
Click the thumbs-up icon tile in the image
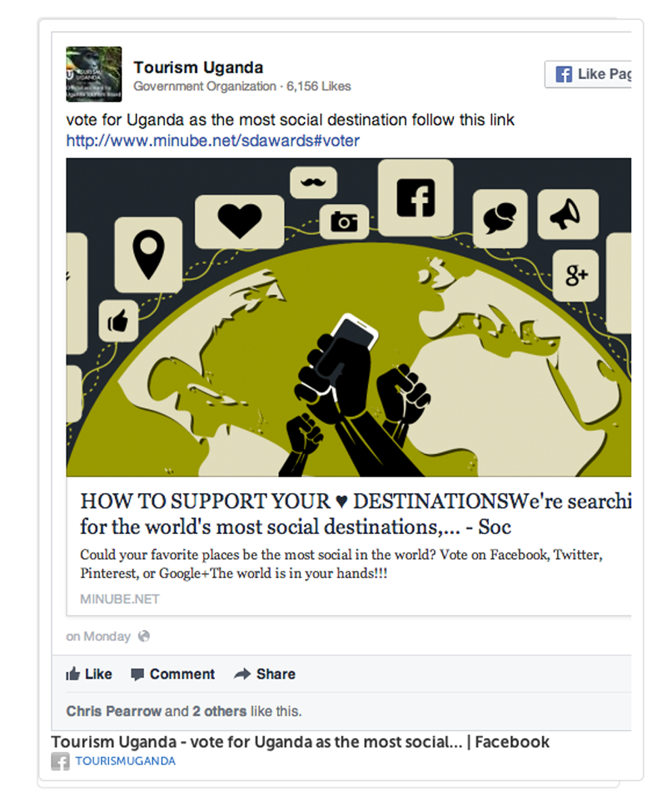point(119,321)
